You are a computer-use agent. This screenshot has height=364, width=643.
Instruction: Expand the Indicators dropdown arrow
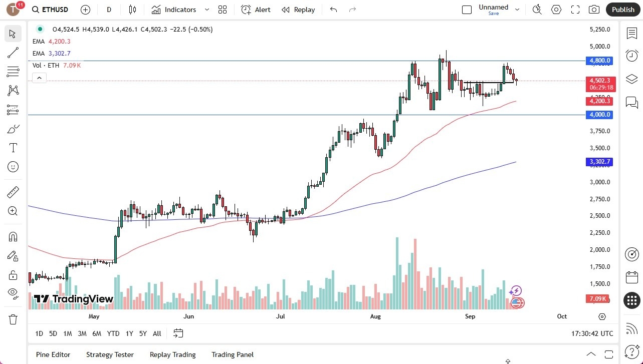pyautogui.click(x=206, y=10)
